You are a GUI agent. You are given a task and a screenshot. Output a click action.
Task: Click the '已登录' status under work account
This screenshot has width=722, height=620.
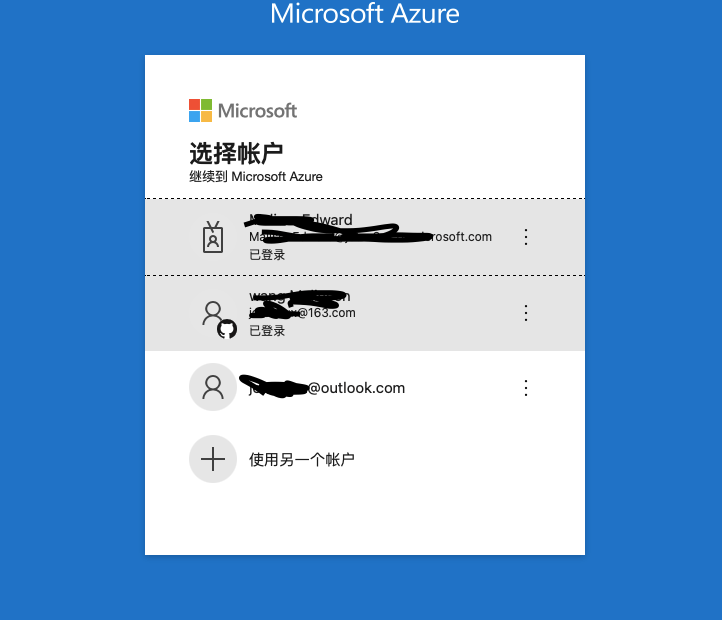[x=267, y=254]
